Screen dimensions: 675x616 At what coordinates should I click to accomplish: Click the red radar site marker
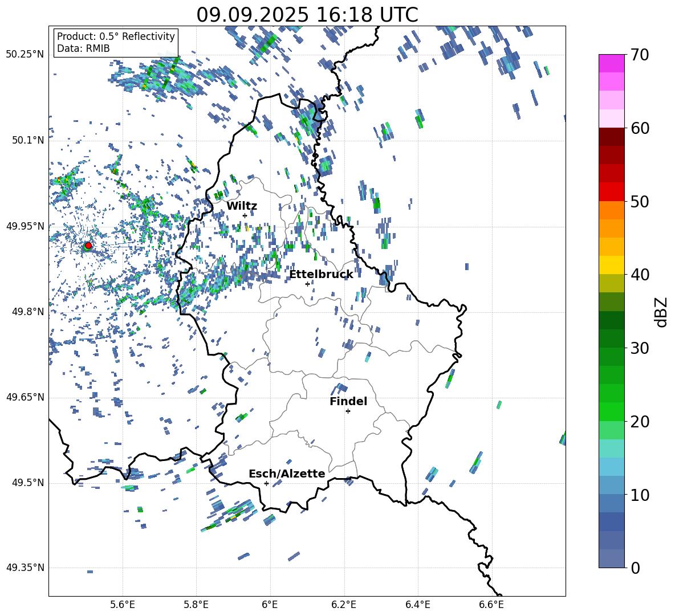tap(88, 246)
